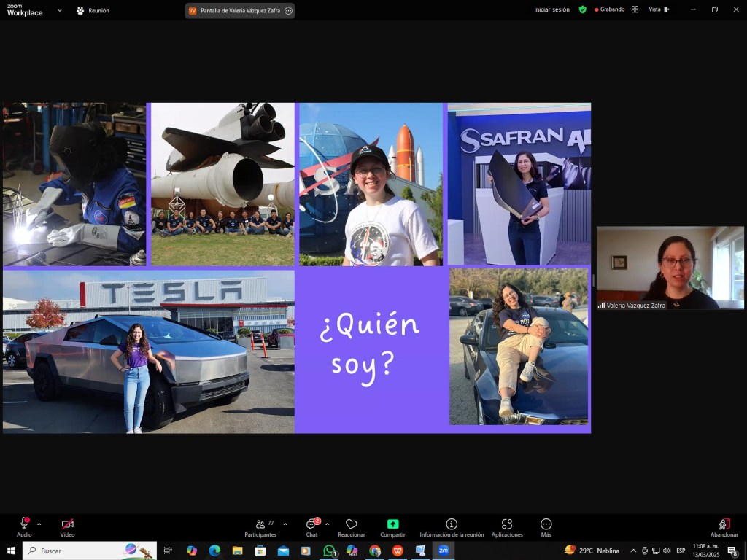Open the Aplicaciones panel
This screenshot has width=747, height=560.
tap(507, 524)
